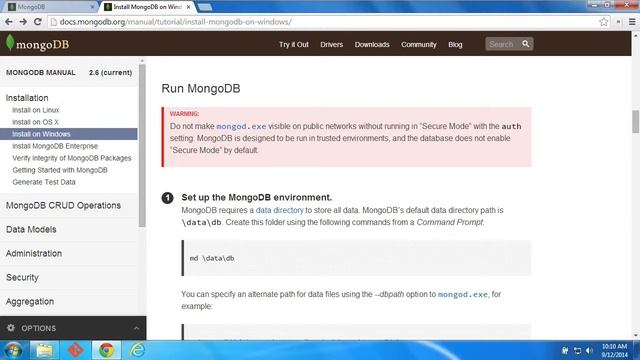The width and height of the screenshot is (640, 360).
Task: Expand the Aggregation section
Action: click(x=30, y=302)
